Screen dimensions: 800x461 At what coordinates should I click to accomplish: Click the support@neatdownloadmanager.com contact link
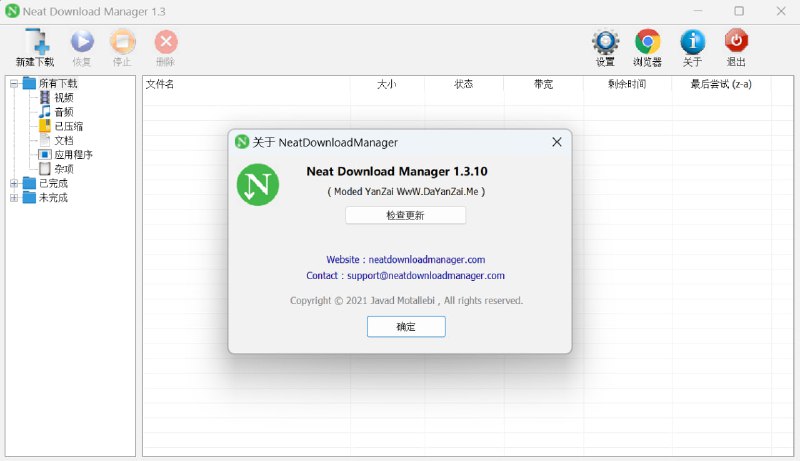point(426,275)
